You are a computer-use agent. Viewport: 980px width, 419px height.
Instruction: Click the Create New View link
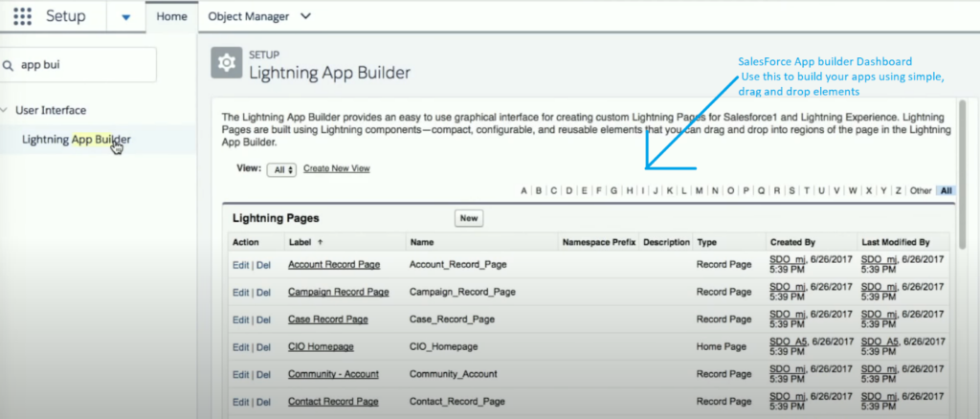[336, 168]
